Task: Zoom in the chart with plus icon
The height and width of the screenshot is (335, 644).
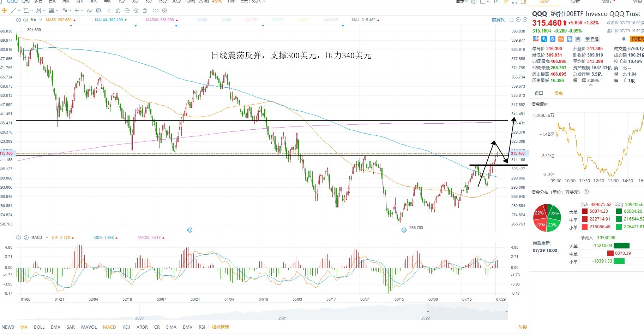Action: [x=525, y=20]
